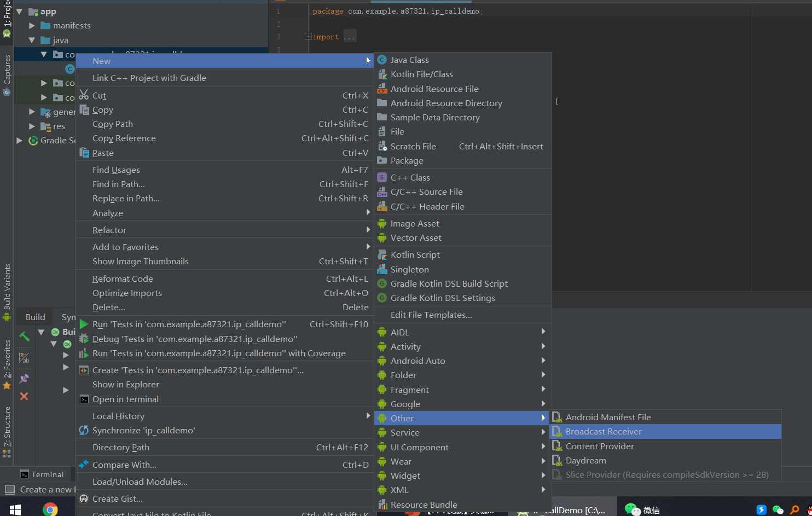Click the Create Gist GitHub icon
The height and width of the screenshot is (516, 812).
pos(84,498)
